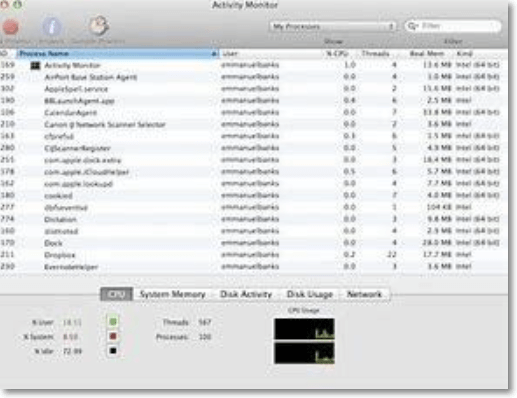Viewport: 517px width, 398px height.
Task: Select the CalendarAgent process row
Action: pyautogui.click(x=253, y=113)
